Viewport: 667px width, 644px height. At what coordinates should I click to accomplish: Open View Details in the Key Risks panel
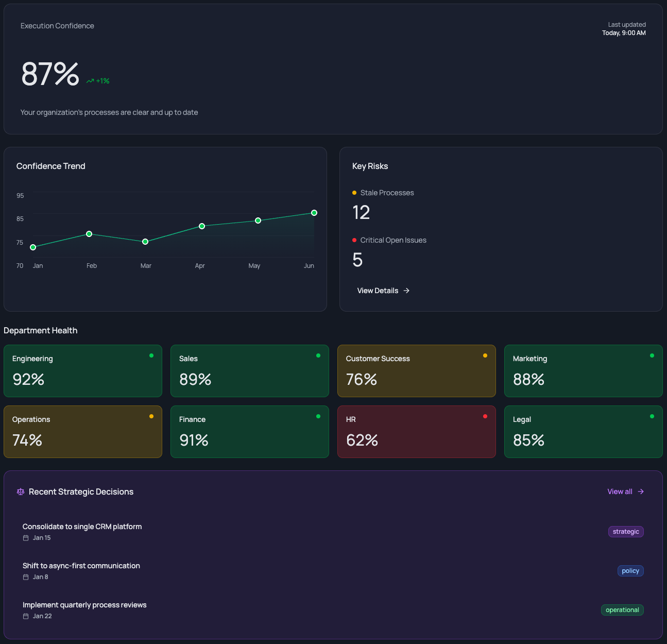[x=378, y=291]
